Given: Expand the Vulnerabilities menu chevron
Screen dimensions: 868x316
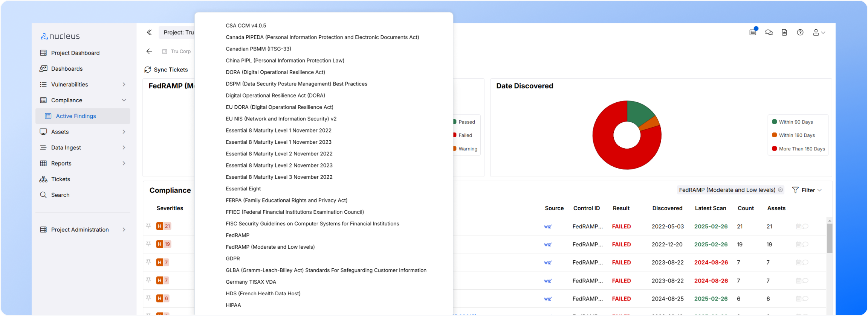Looking at the screenshot, I should tap(124, 85).
